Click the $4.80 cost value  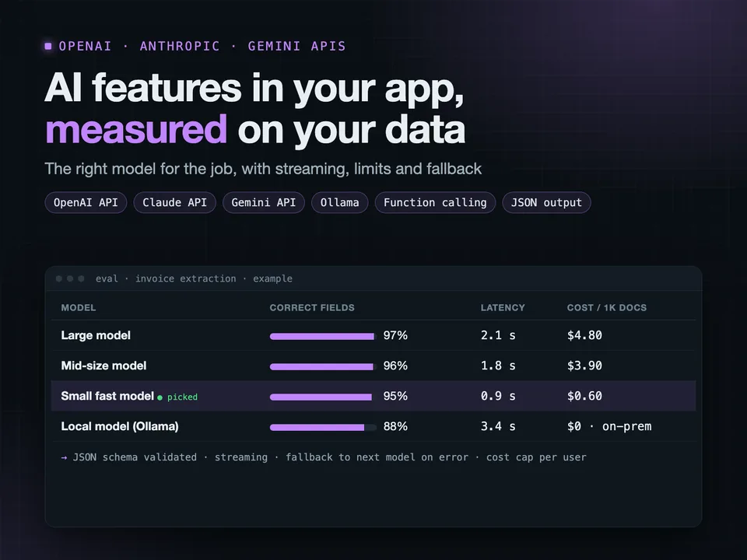point(584,335)
